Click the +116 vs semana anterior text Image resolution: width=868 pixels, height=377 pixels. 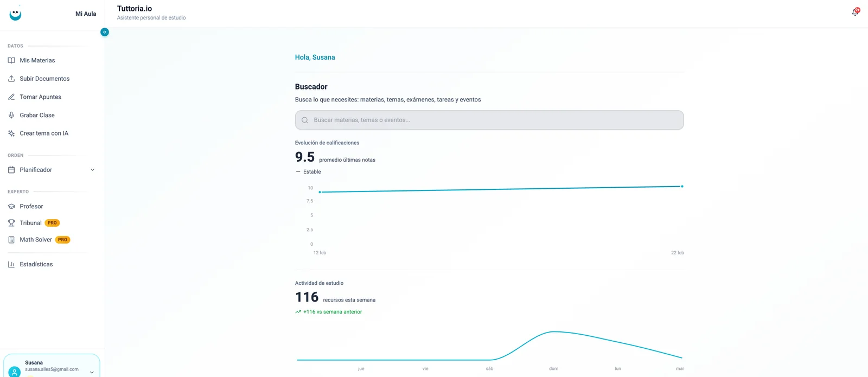point(333,312)
